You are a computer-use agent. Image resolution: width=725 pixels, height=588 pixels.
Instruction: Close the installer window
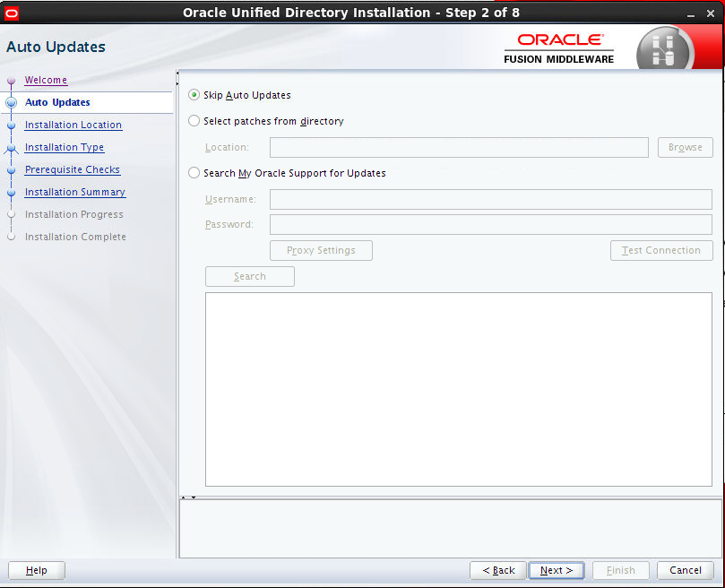coord(711,13)
